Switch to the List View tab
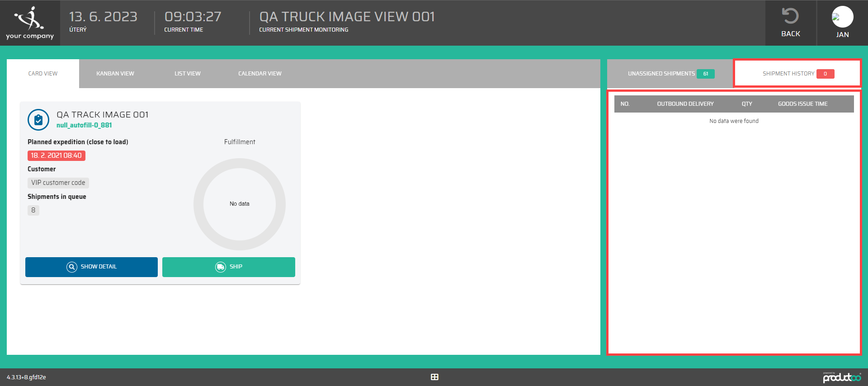 (x=187, y=74)
